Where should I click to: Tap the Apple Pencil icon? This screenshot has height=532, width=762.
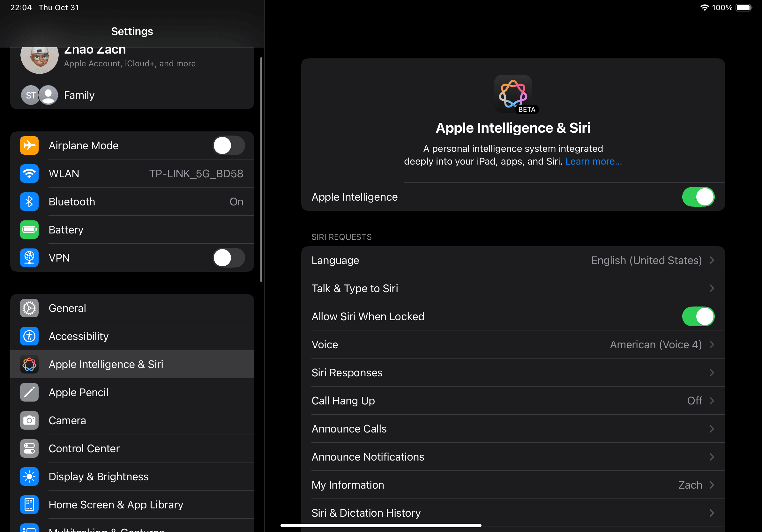(29, 392)
